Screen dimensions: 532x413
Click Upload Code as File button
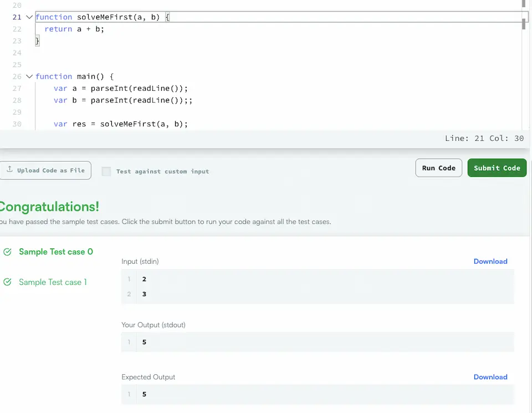(45, 170)
